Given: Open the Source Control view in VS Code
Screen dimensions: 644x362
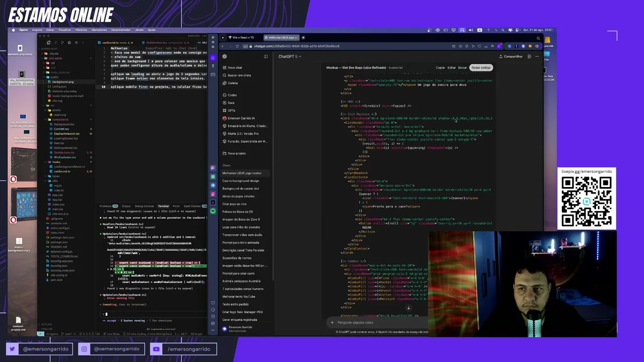Looking at the screenshot, I should tap(62, 43).
